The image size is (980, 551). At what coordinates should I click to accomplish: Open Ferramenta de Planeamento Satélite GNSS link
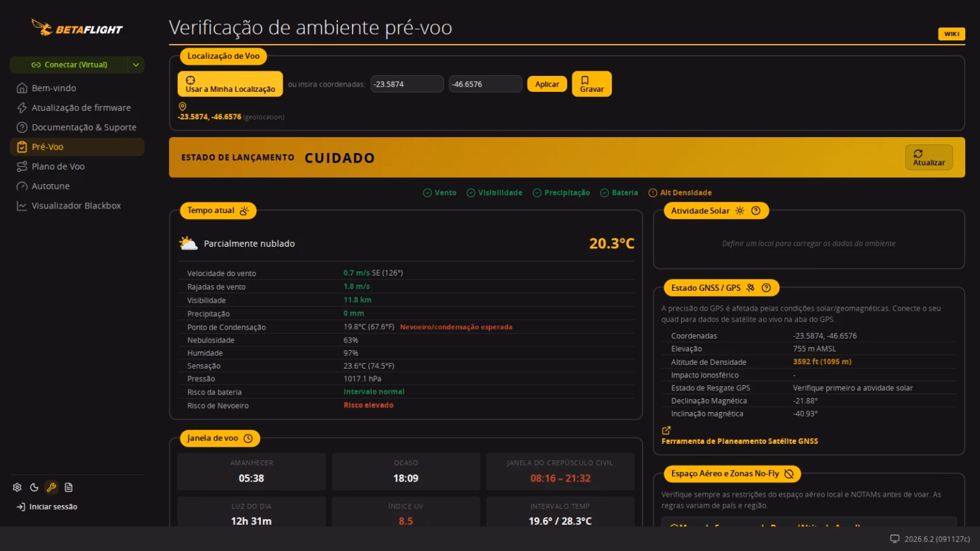[739, 441]
